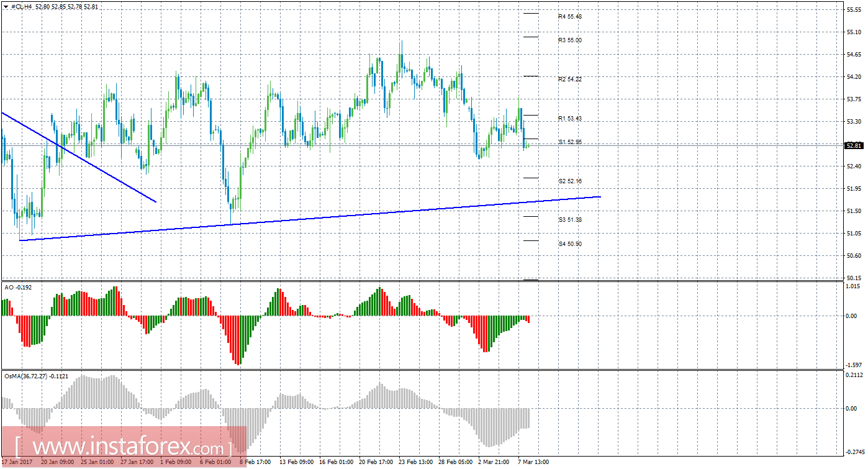The image size is (868, 469).
Task: Select 54.20 on the price scale
Action: [854, 77]
